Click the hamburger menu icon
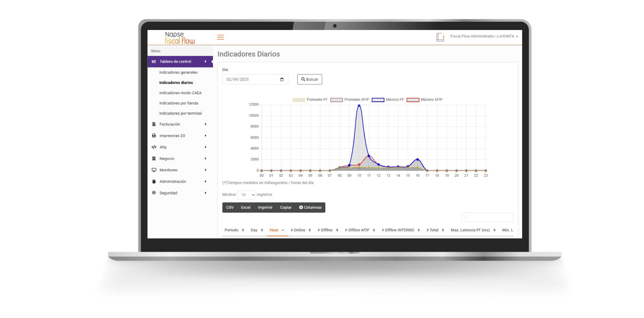This screenshot has height=318, width=644. pos(220,37)
